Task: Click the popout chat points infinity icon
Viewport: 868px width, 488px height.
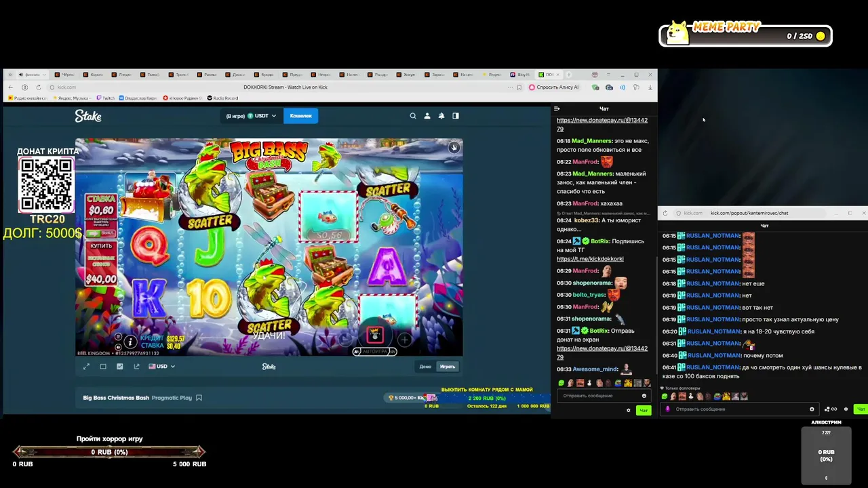Action: coord(831,409)
